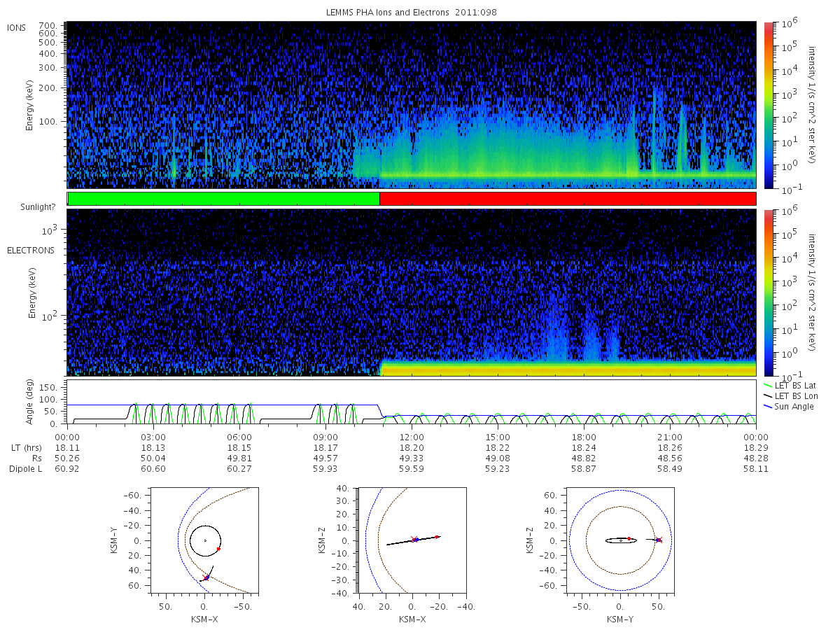Click the black circle in the KSM-X/KSM-Y plot

[x=204, y=540]
